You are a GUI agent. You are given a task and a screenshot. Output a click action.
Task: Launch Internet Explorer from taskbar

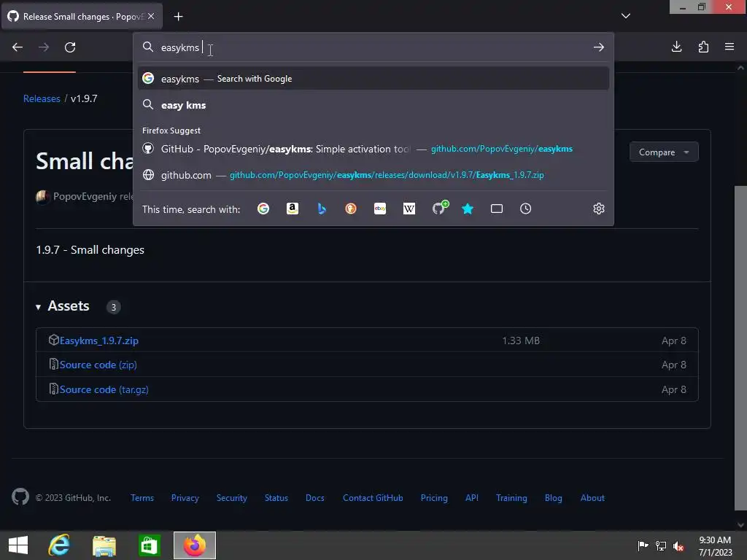pos(59,545)
